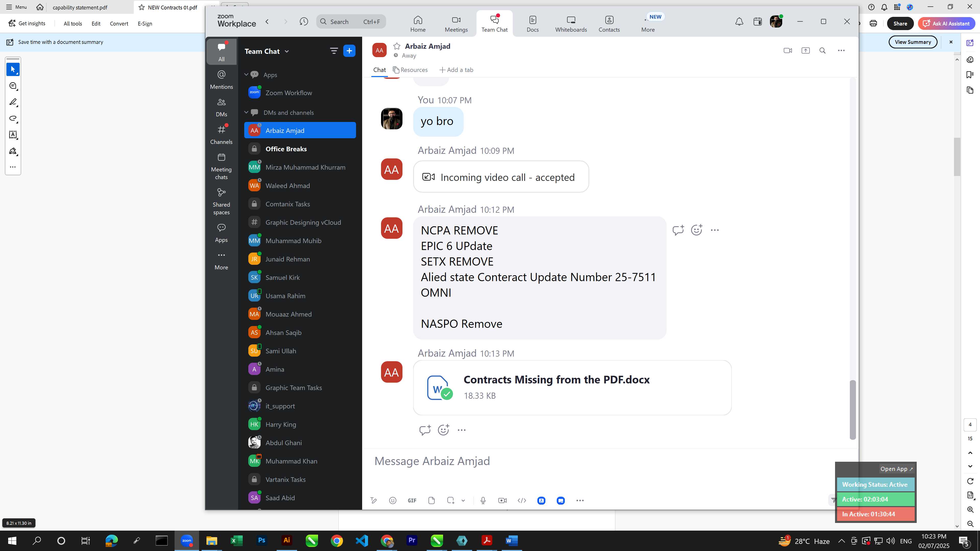This screenshot has width=980, height=551.
Task: Click the chat scrollbar thumb
Action: click(853, 410)
